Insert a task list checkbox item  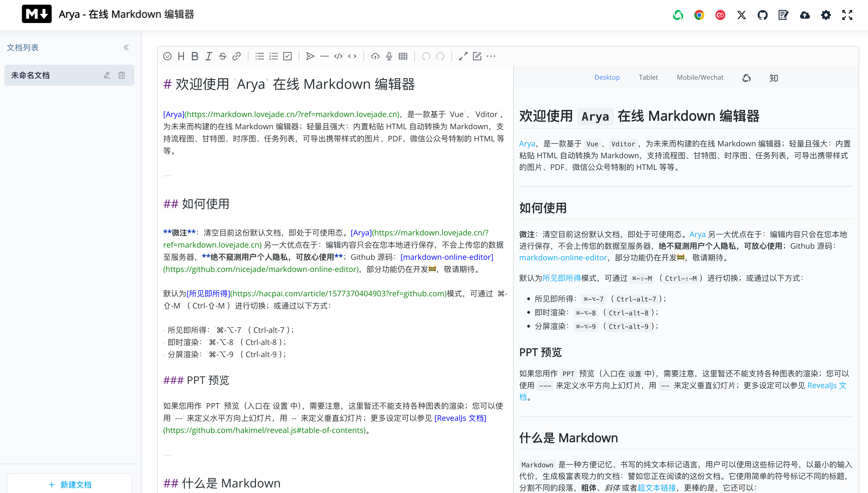(287, 56)
